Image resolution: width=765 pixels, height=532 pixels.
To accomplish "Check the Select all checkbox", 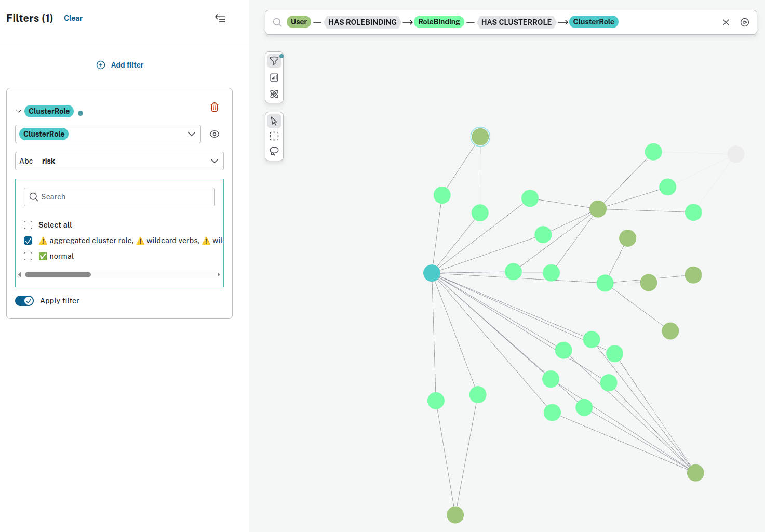I will tap(28, 225).
